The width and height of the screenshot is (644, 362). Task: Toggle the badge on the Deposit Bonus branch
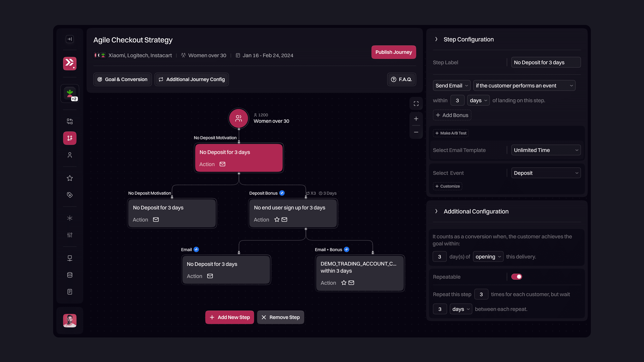click(282, 193)
